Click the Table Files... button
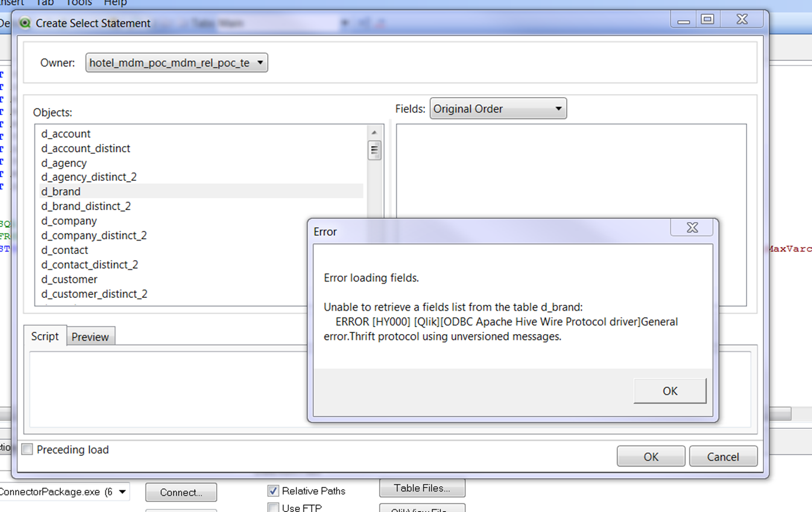This screenshot has height=512, width=812. (422, 488)
